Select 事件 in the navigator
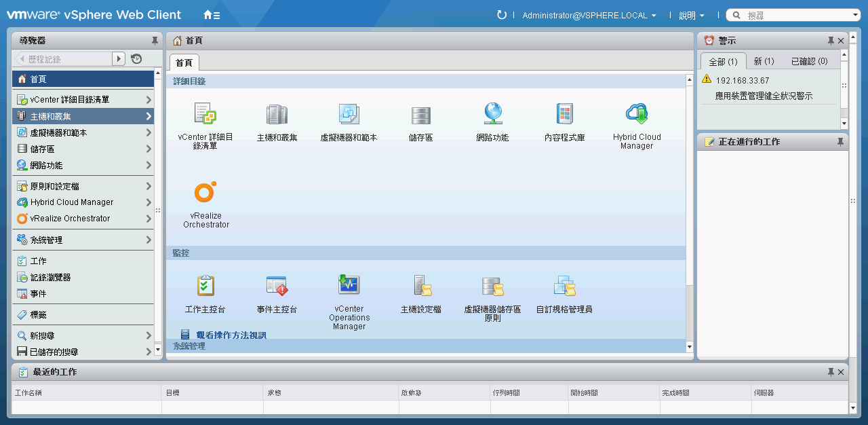Image resolution: width=868 pixels, height=425 pixels. click(x=83, y=293)
